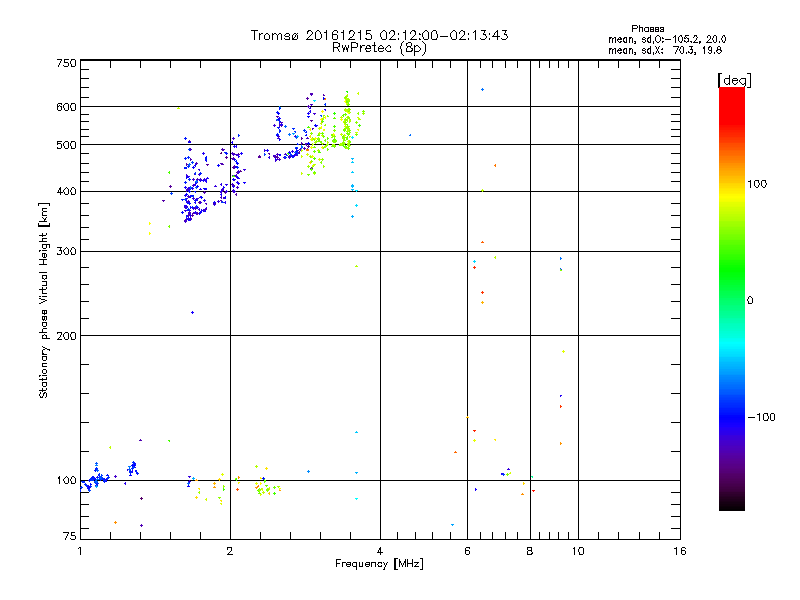The height and width of the screenshot is (600, 800).
Task: Click the [deg] colorbar unit label
Action: click(x=734, y=79)
